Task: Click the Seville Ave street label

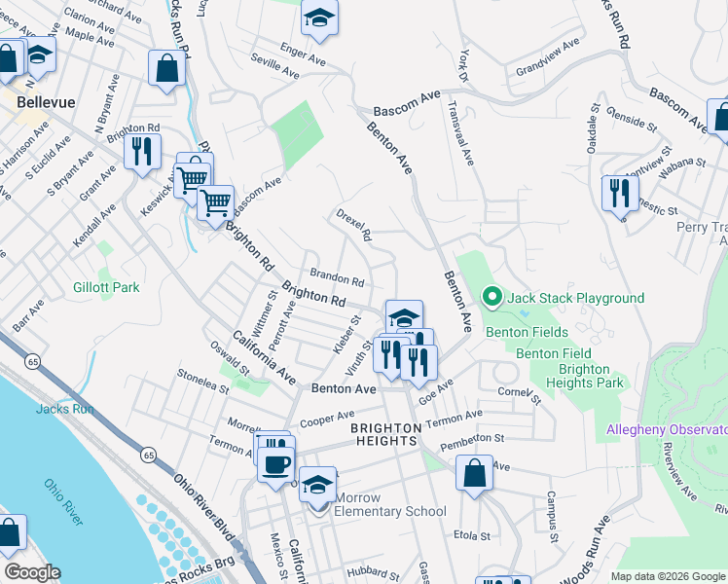Action: coord(274,66)
